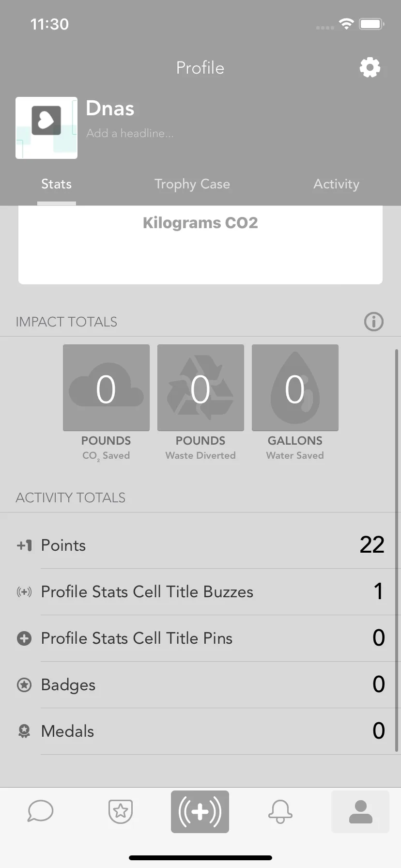Image resolution: width=401 pixels, height=868 pixels.
Task: Open the star badge shield tab
Action: [121, 811]
